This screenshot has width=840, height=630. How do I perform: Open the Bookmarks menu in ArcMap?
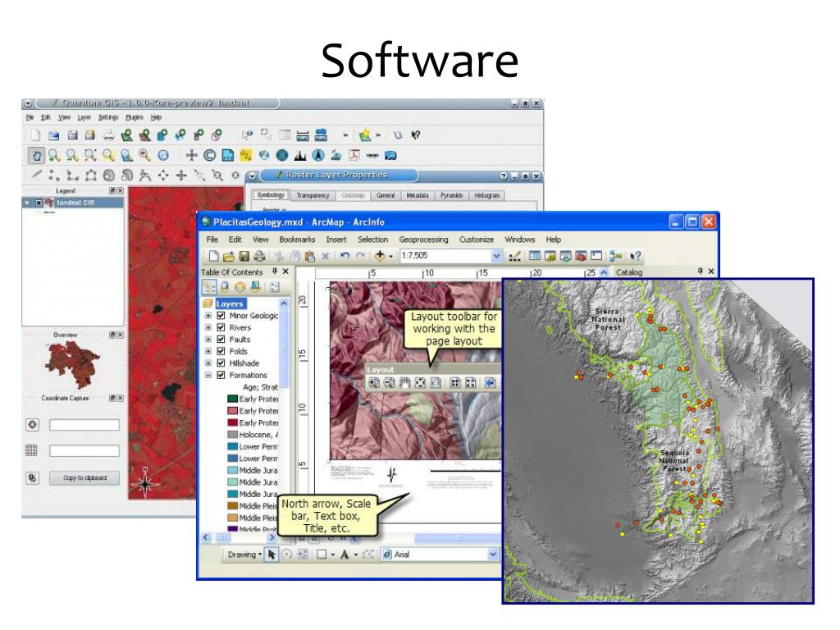point(297,240)
